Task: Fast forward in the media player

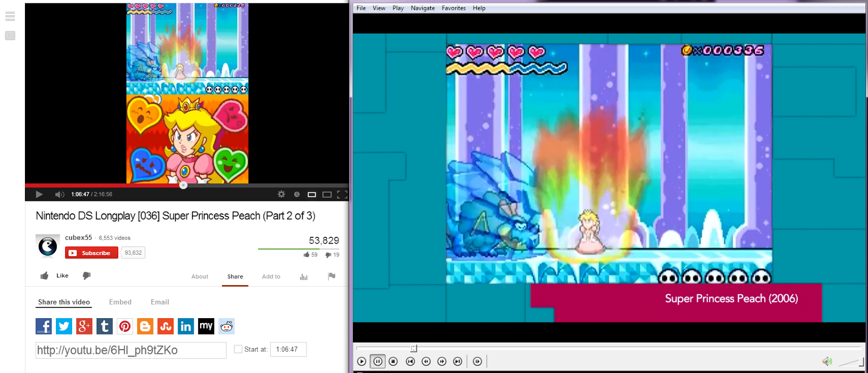Action: click(442, 361)
